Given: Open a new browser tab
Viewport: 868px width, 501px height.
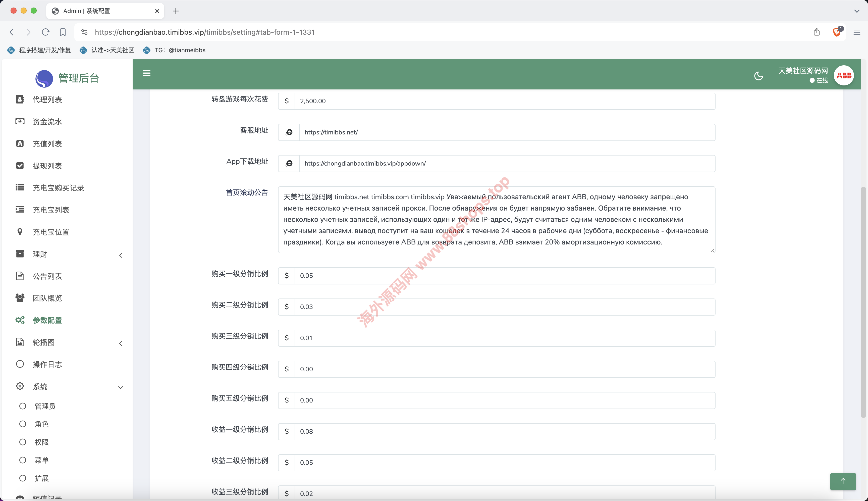Looking at the screenshot, I should pos(176,11).
